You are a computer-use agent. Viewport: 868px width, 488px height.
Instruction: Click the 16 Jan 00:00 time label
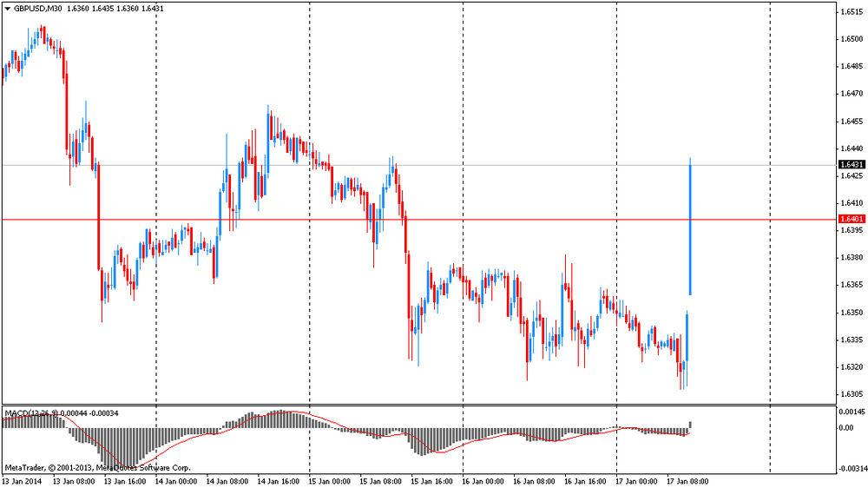pos(483,480)
